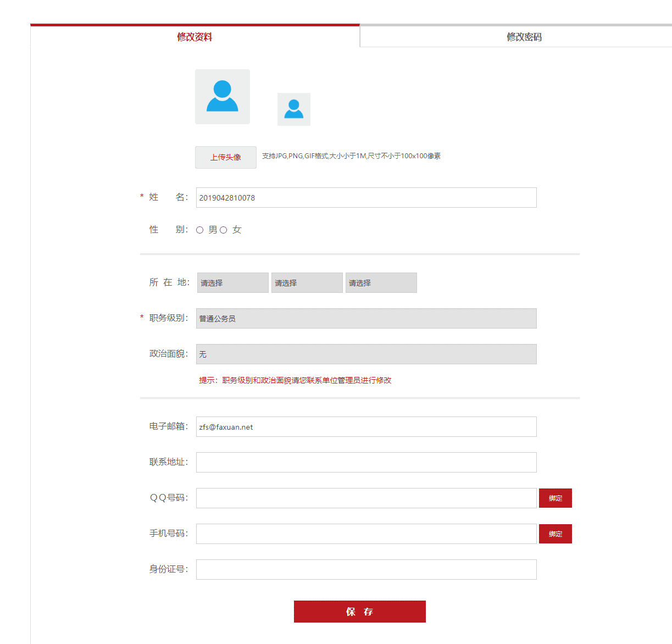Focus the 姓名 name input field

(x=366, y=198)
